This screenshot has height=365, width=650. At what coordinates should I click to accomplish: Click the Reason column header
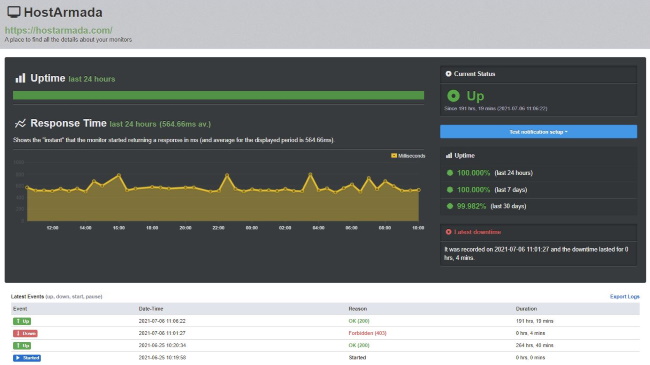pos(357,309)
